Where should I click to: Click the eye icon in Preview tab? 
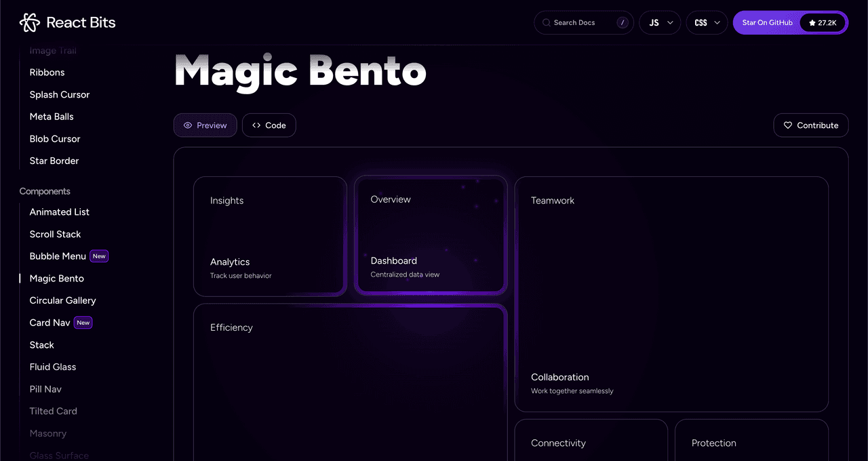click(x=188, y=125)
